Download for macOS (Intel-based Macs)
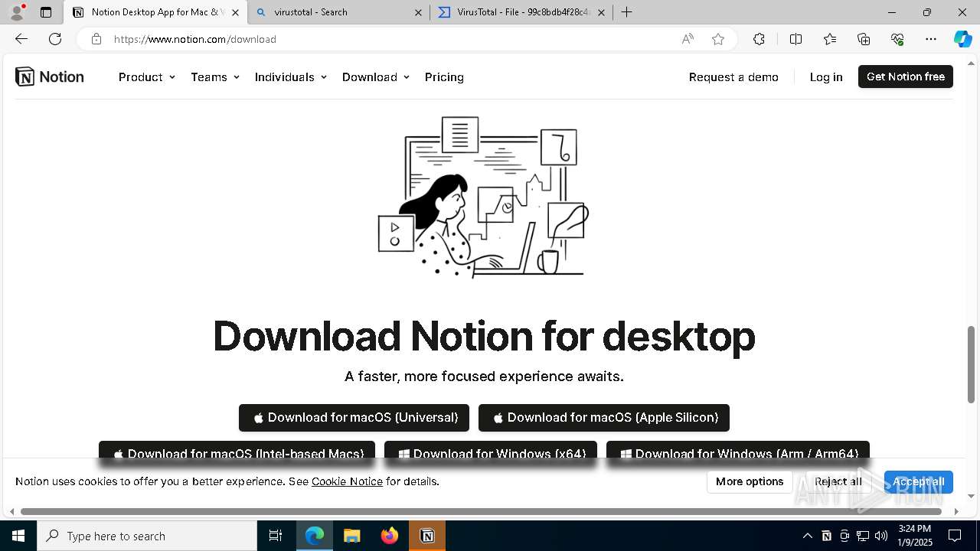Screen dimensions: 980x551 [x=237, y=451]
